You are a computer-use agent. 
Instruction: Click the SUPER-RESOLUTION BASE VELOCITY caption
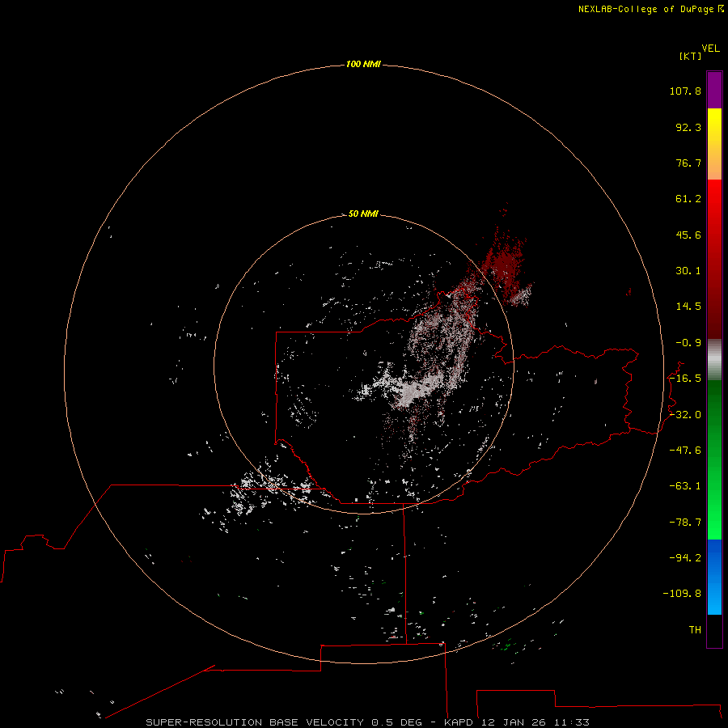click(255, 722)
